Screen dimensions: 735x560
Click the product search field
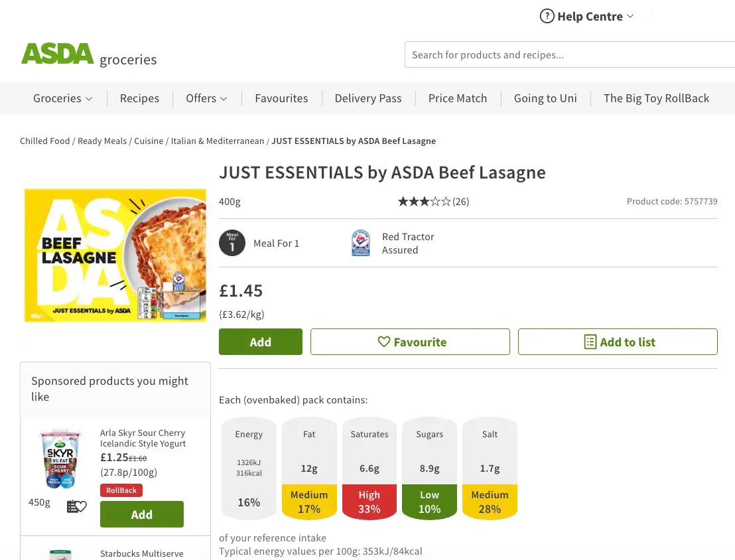point(570,55)
